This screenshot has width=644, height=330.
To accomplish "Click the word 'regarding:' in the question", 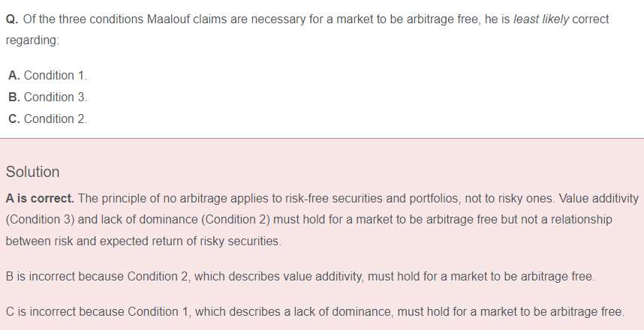I will click(32, 40).
